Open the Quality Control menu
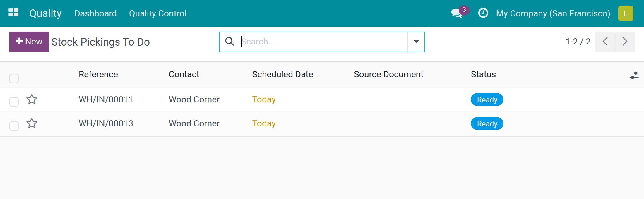 [157, 13]
